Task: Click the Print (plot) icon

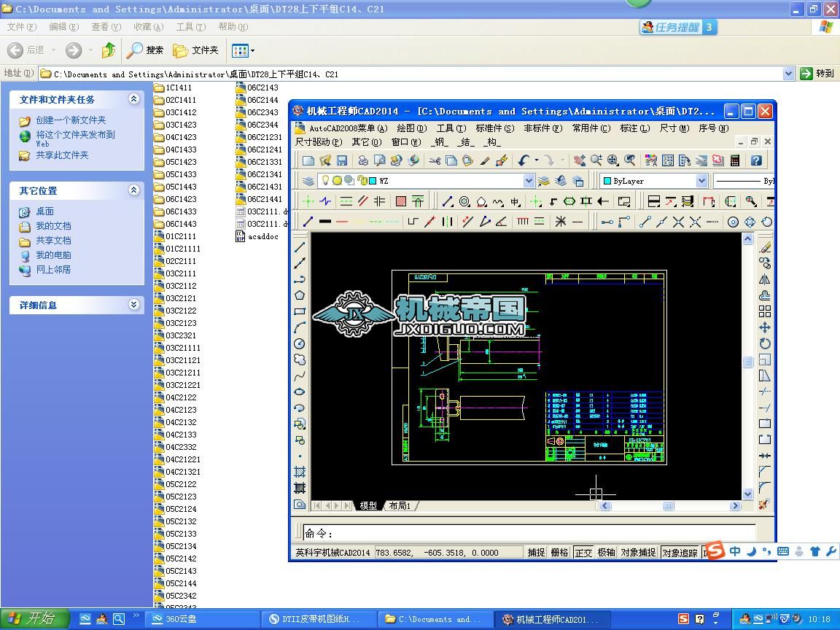Action: pyautogui.click(x=363, y=160)
